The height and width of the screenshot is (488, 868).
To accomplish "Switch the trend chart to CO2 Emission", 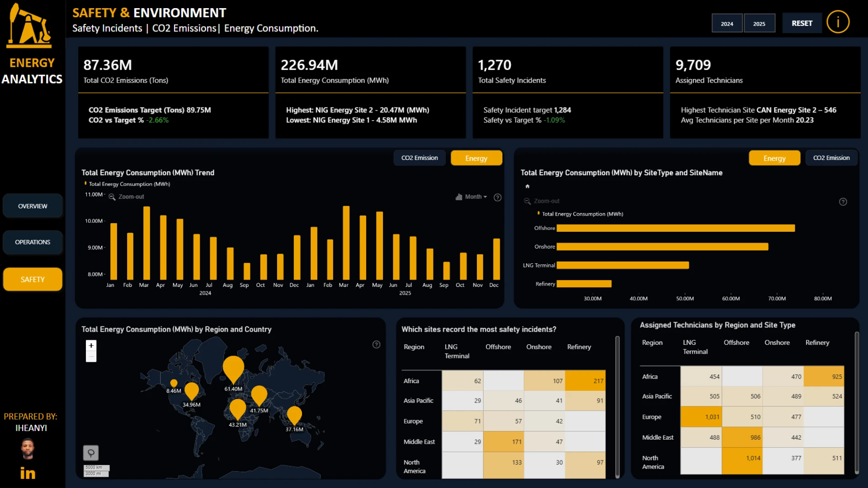I will pyautogui.click(x=420, y=158).
